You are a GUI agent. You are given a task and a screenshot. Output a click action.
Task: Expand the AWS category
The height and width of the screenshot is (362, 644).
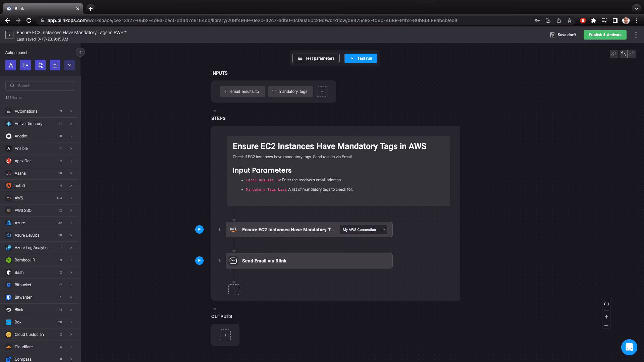pyautogui.click(x=39, y=198)
